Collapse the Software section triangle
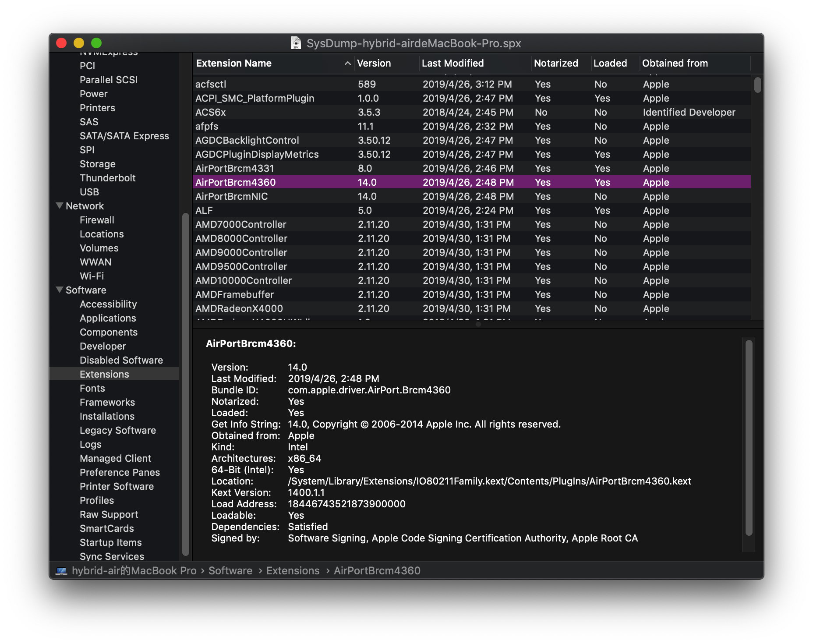Viewport: 813px width, 644px height. tap(60, 290)
